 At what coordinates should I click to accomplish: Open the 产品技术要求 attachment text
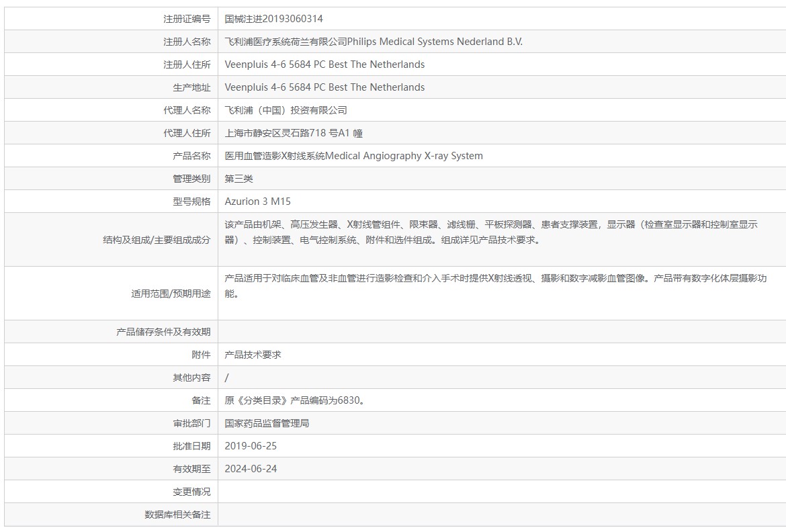[x=253, y=355]
